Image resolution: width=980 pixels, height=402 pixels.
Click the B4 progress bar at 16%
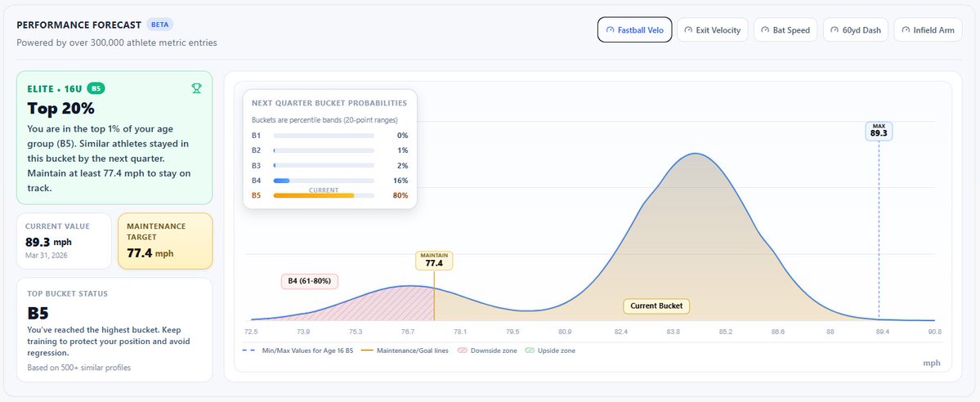click(x=324, y=181)
